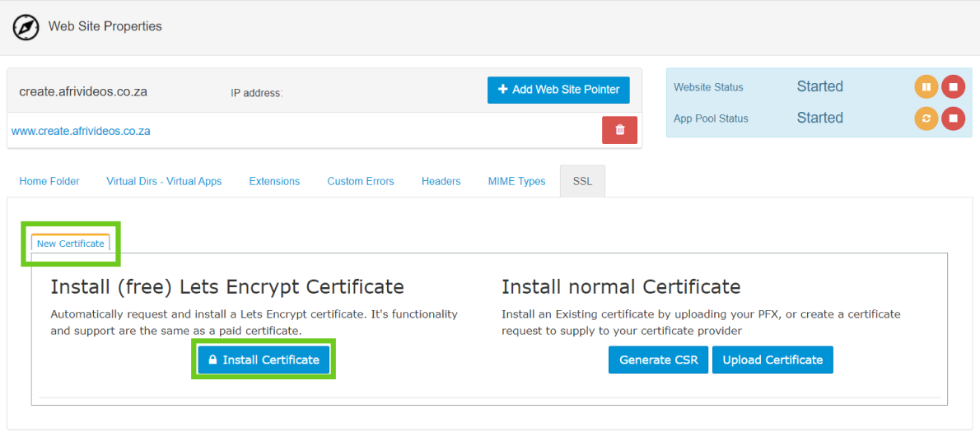Install the Lets Encrypt certificate
980x432 pixels.
coord(264,360)
